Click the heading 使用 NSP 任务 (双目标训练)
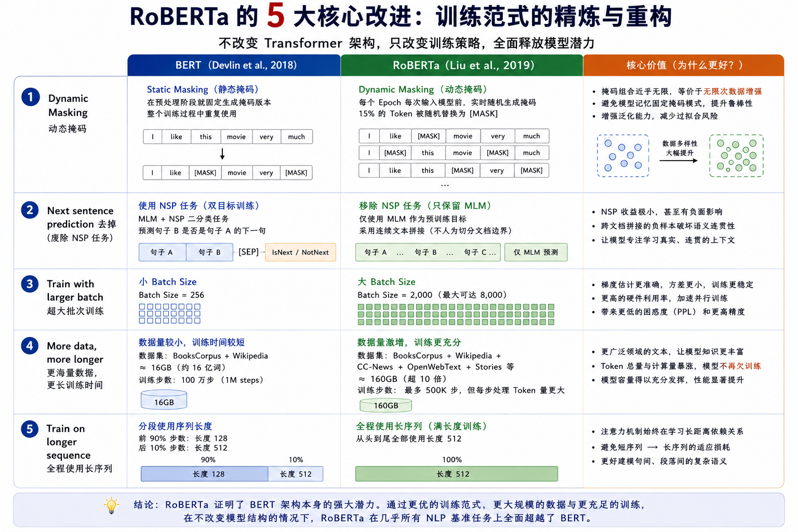Screen dimensions: 798x532 (200, 206)
